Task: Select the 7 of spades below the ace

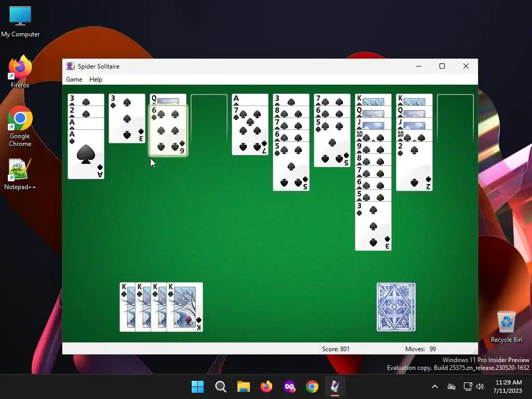Action: (250, 130)
